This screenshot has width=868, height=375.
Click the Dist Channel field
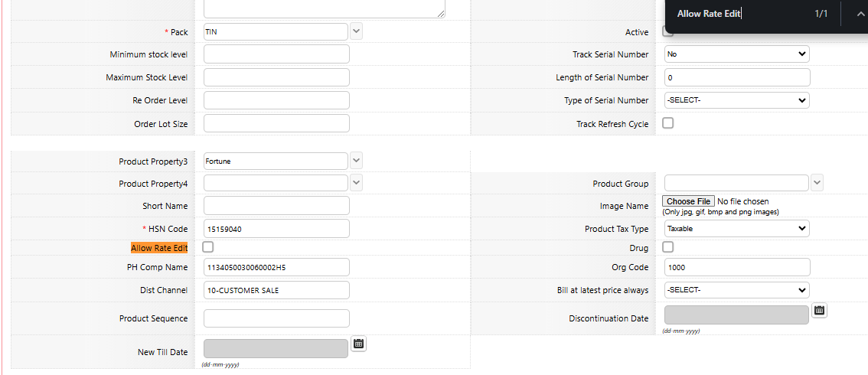[x=277, y=290]
